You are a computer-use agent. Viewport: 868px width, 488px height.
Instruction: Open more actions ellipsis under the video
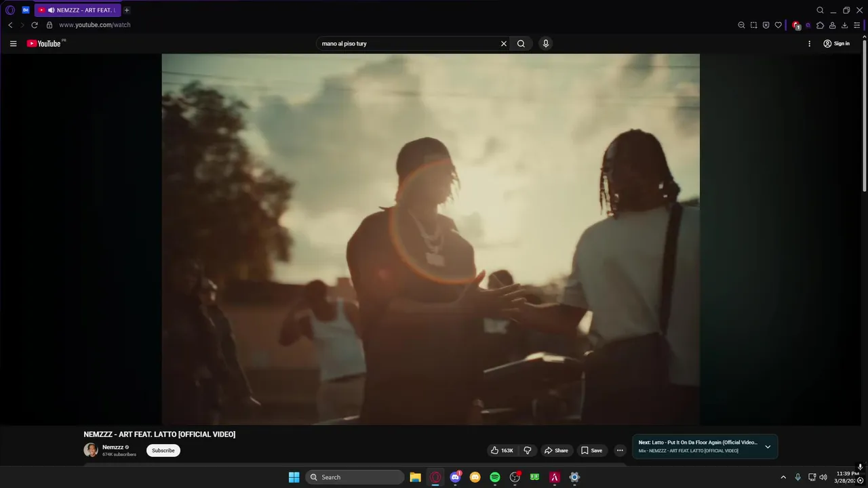tap(619, 450)
